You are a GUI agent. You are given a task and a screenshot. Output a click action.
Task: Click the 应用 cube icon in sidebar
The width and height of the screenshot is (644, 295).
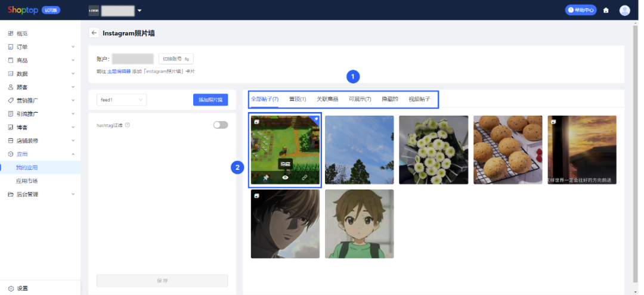point(11,154)
